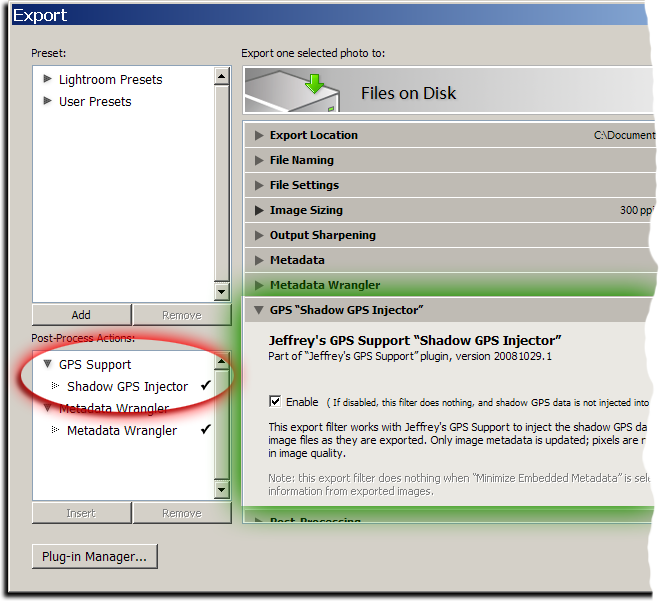
Task: Click the Preset list scroll-up arrow
Action: [221, 76]
